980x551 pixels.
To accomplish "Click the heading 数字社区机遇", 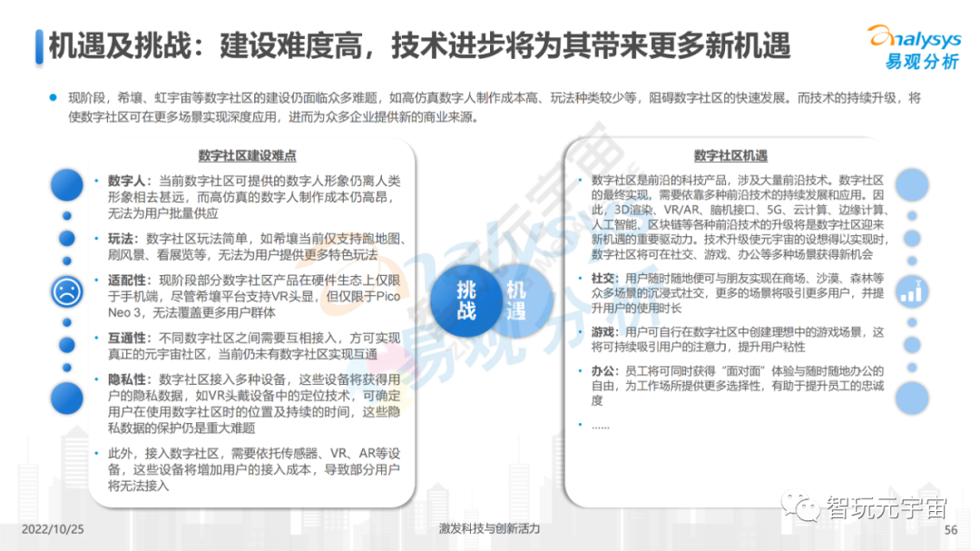I will (x=730, y=156).
